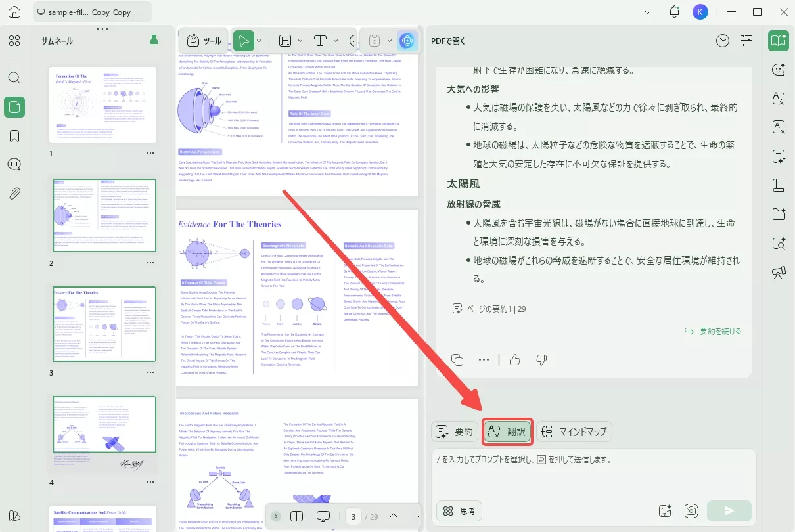Screen dimensions: 795x532
Task: Open the ツール tools menu
Action: tap(204, 41)
